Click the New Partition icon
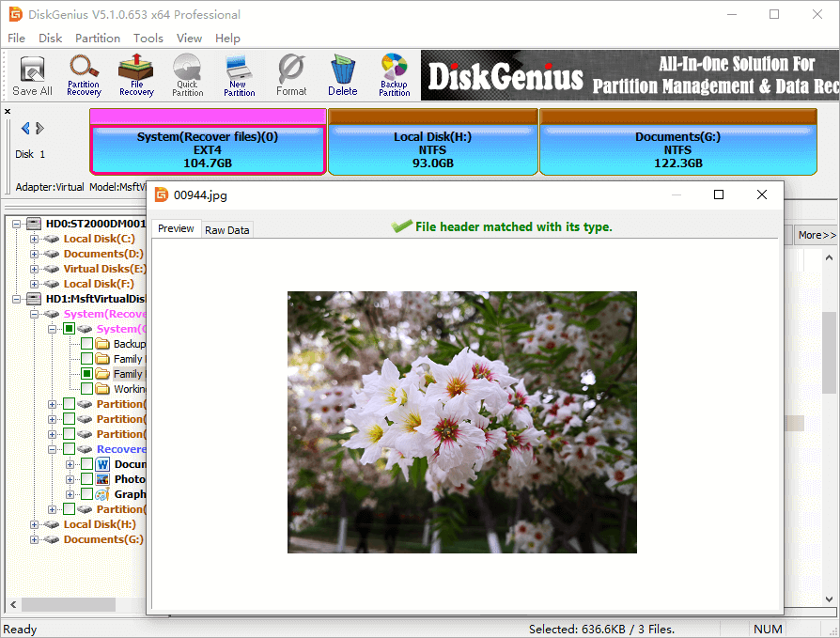Screen dimensions: 840x638 click(x=239, y=75)
